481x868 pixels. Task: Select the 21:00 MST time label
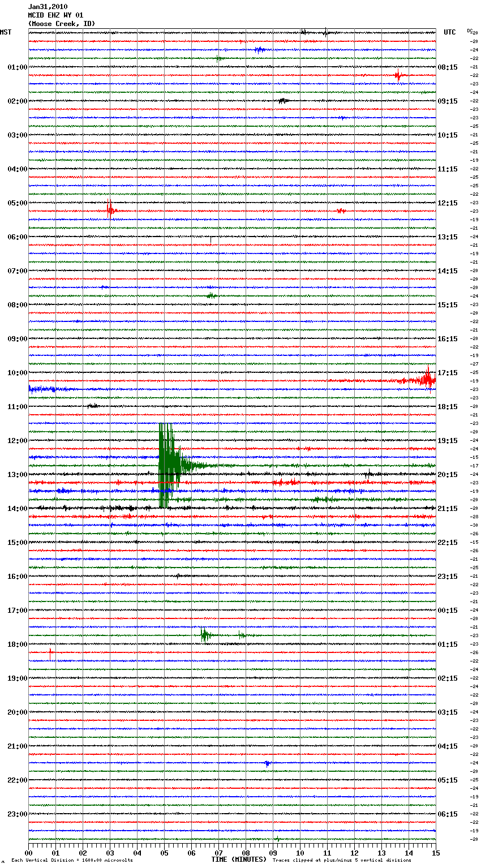18,746
